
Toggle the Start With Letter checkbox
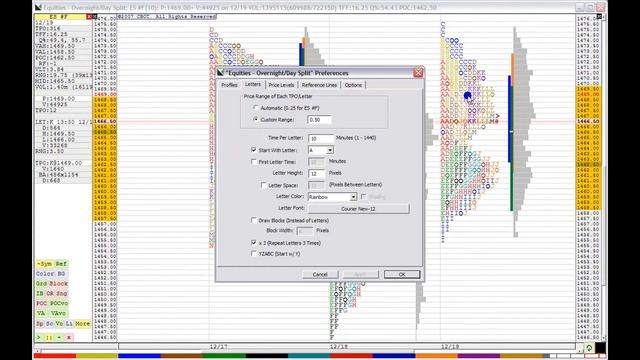point(253,150)
